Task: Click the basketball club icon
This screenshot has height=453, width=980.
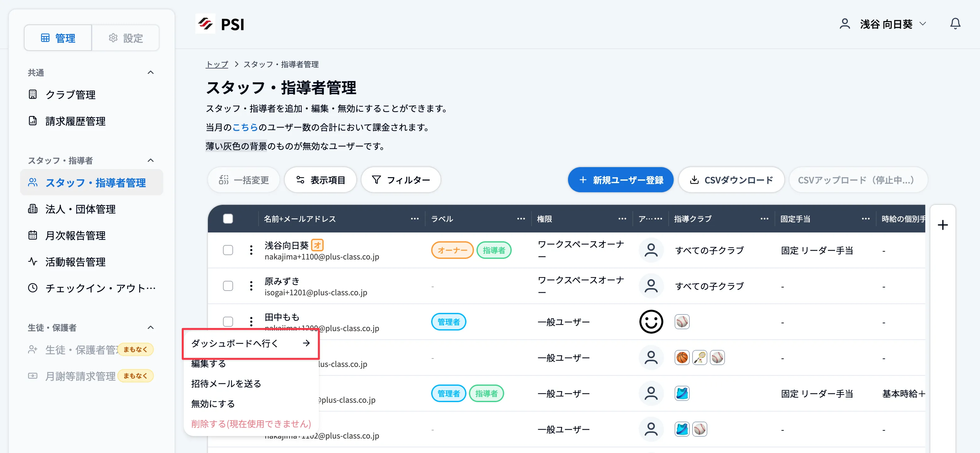Action: click(x=682, y=357)
